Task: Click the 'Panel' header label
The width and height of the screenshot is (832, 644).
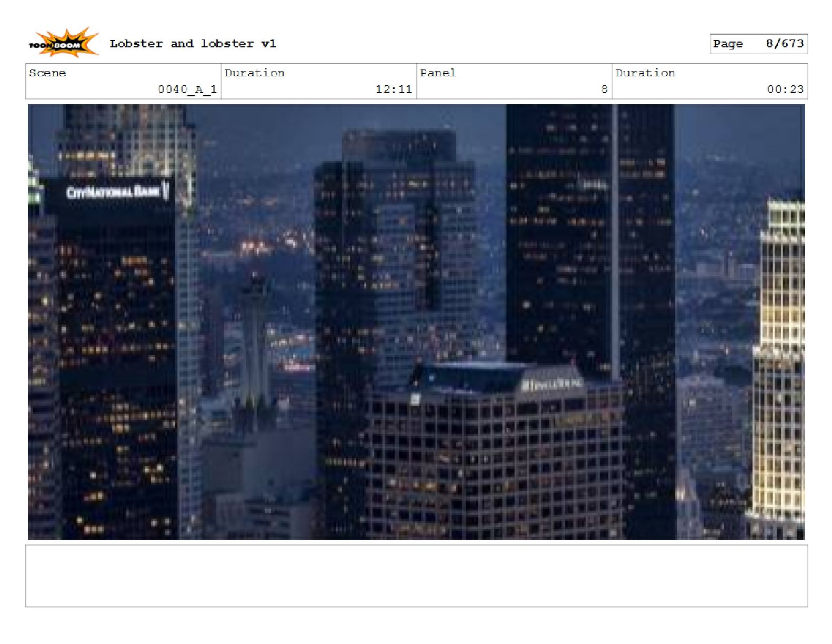Action: [x=438, y=73]
